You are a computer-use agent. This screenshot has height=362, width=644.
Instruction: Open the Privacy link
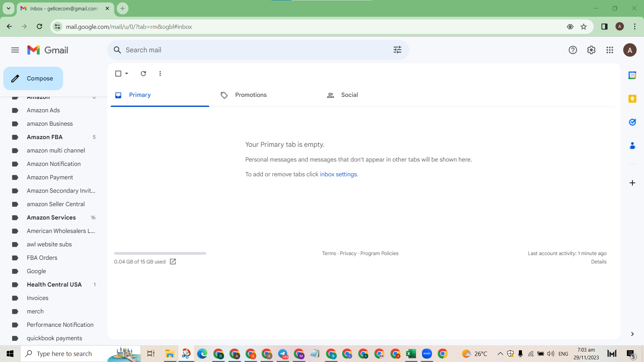click(348, 253)
